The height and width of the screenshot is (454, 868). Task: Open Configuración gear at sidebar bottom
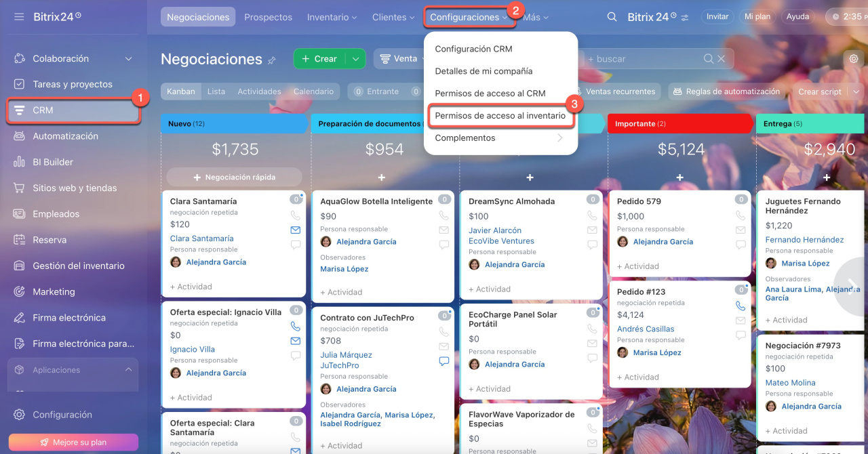[19, 415]
